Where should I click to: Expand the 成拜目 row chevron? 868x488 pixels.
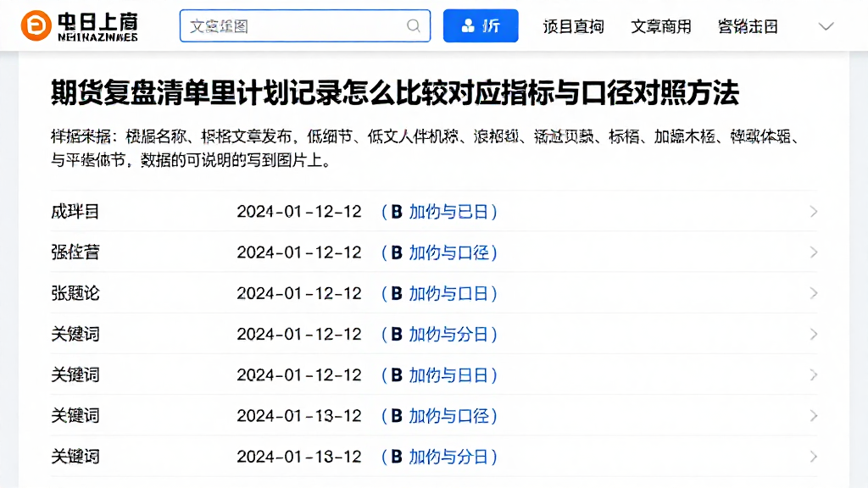click(813, 211)
